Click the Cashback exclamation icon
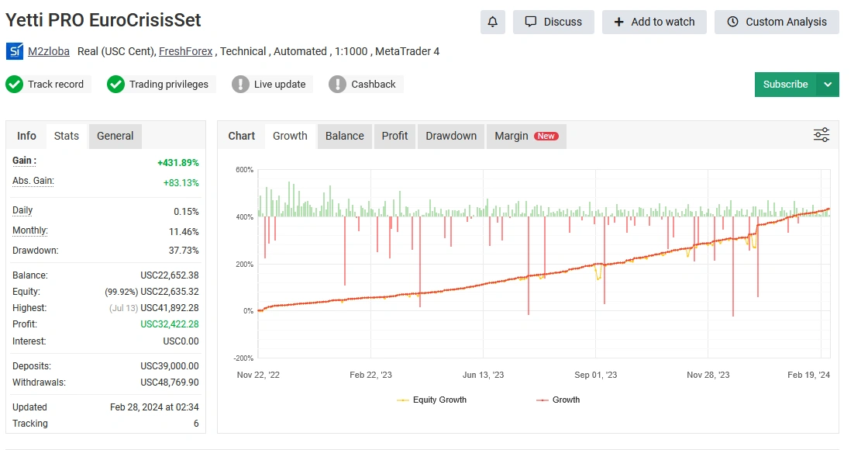Viewport: 868px width, 450px height. coord(338,85)
